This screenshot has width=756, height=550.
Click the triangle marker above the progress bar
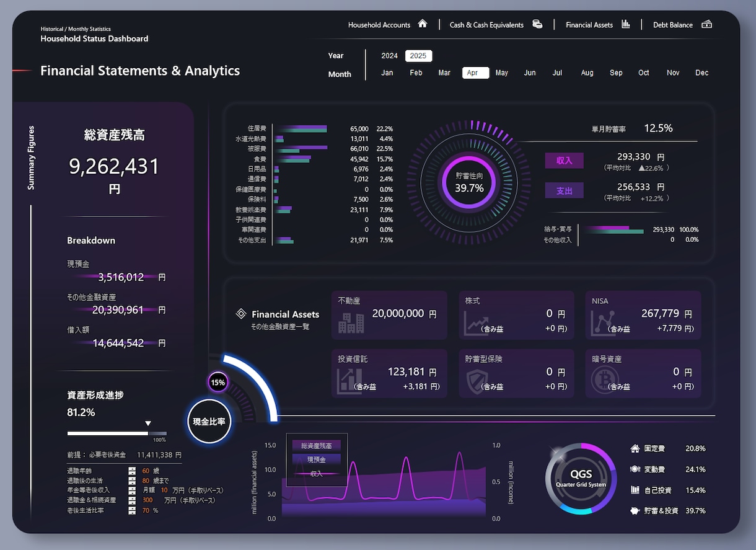(x=147, y=424)
